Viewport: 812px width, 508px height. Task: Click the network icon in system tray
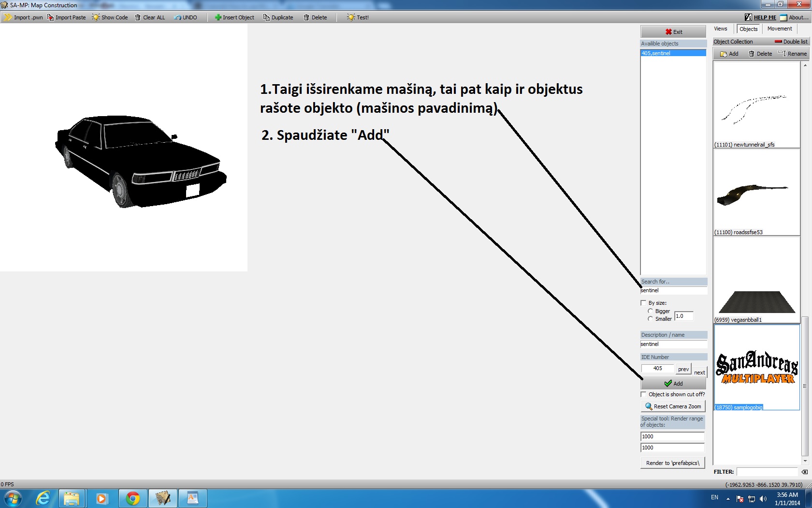pos(752,499)
